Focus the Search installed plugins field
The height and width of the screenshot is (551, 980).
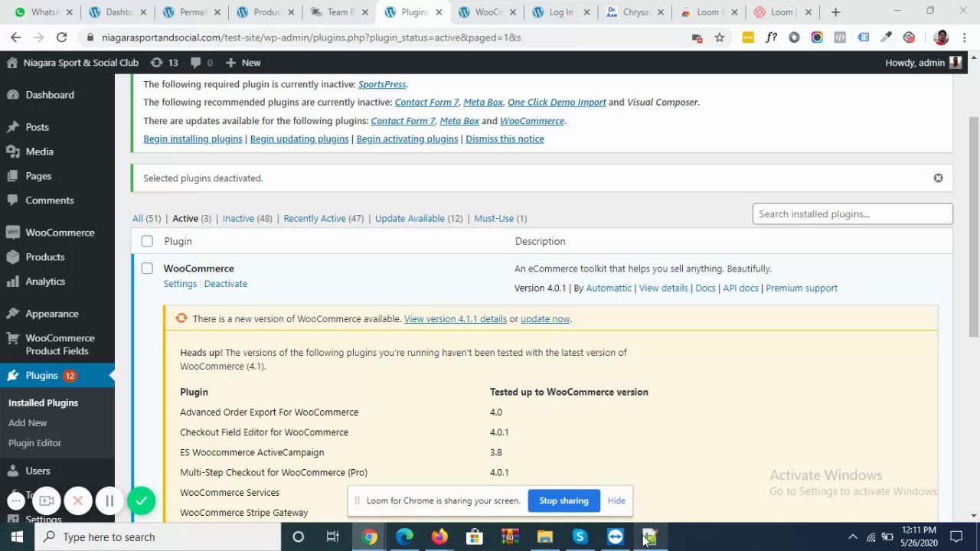[852, 214]
